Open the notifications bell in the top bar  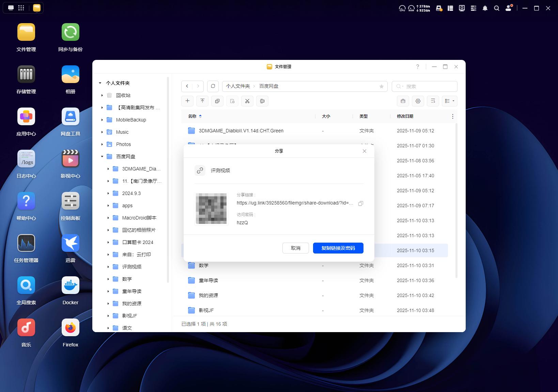[485, 8]
